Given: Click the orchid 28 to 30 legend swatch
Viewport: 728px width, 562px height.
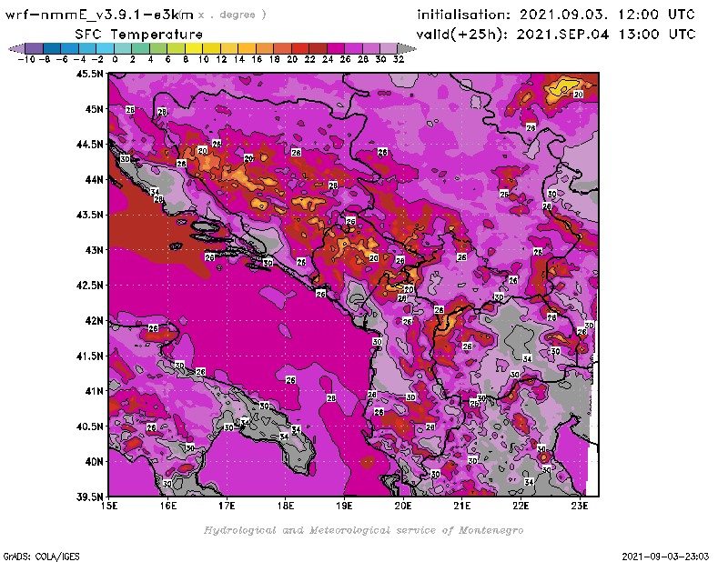Looking at the screenshot, I should click(371, 48).
